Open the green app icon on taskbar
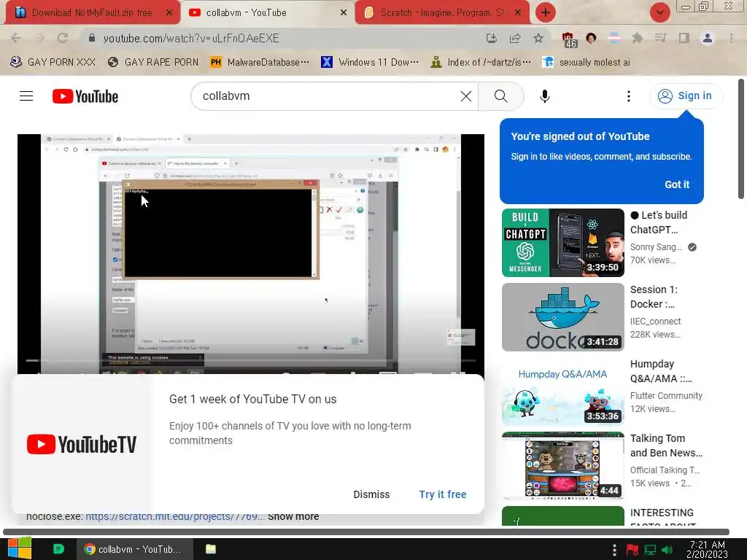The width and height of the screenshot is (747, 560). pyautogui.click(x=58, y=549)
